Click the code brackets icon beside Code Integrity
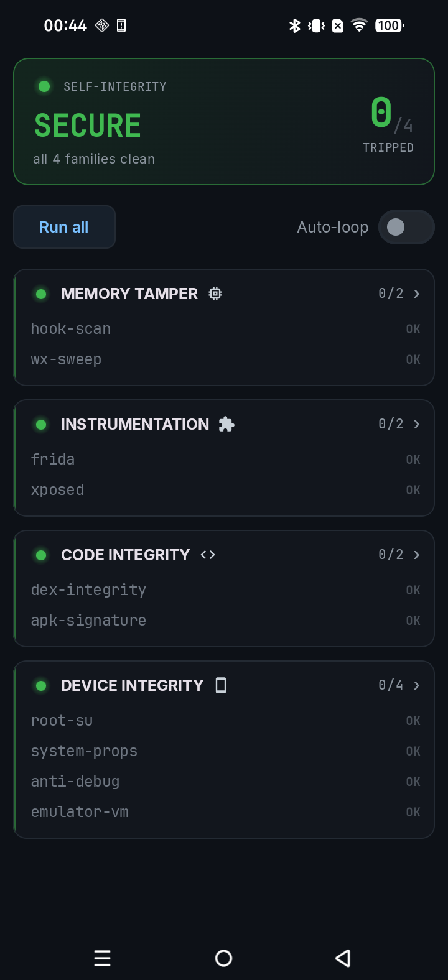Viewport: 448px width, 980px height. [208, 555]
